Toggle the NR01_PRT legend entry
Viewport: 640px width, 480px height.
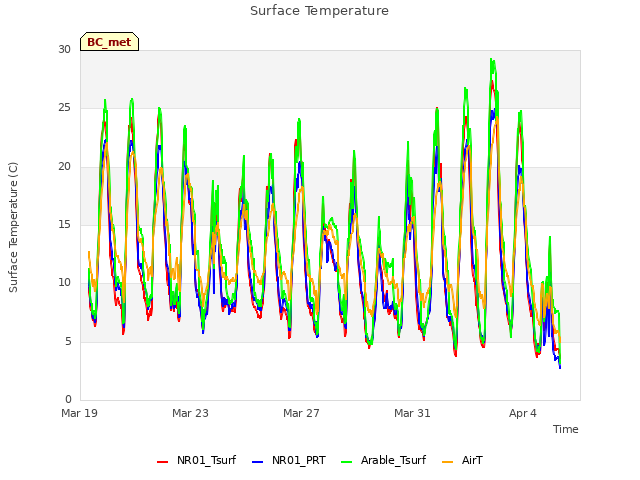pos(289,460)
